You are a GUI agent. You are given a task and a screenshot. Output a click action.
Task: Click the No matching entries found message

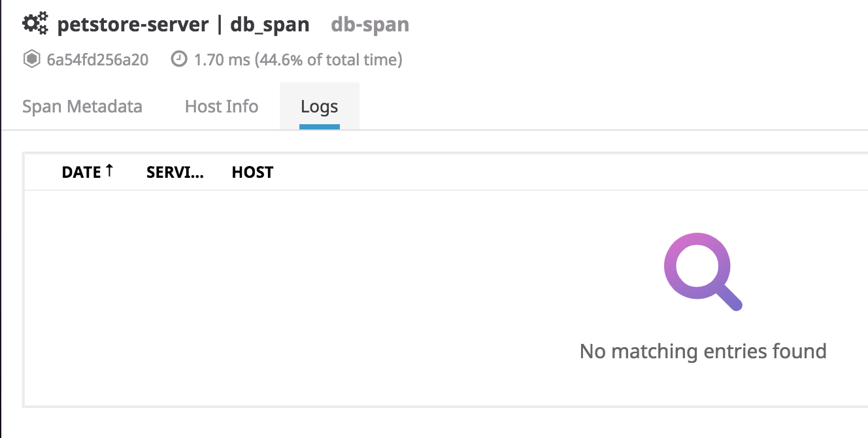point(703,351)
